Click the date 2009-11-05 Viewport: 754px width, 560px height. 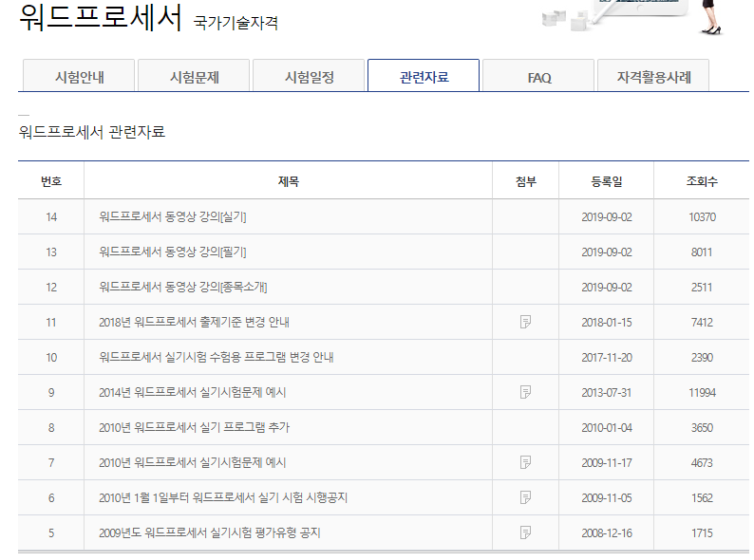point(607,498)
